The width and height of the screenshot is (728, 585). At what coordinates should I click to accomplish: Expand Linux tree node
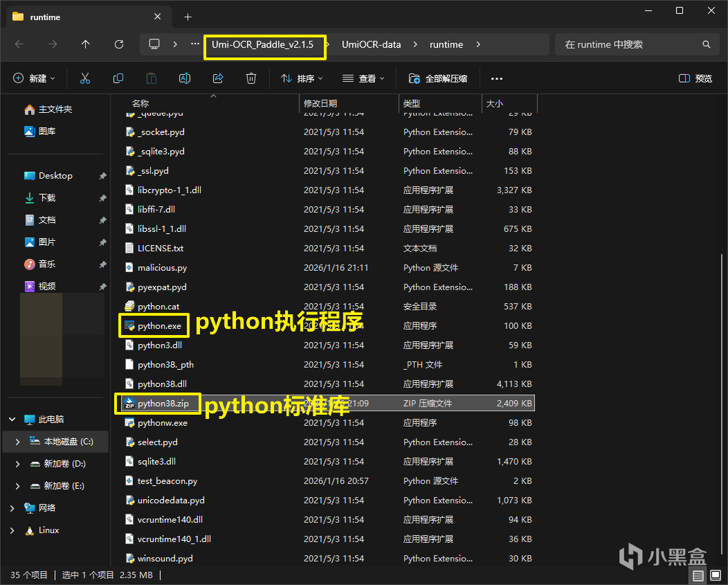[12, 530]
